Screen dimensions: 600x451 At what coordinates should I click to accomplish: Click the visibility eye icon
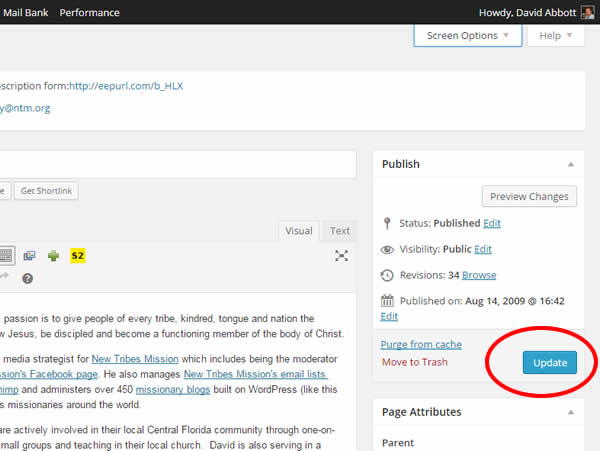(387, 250)
